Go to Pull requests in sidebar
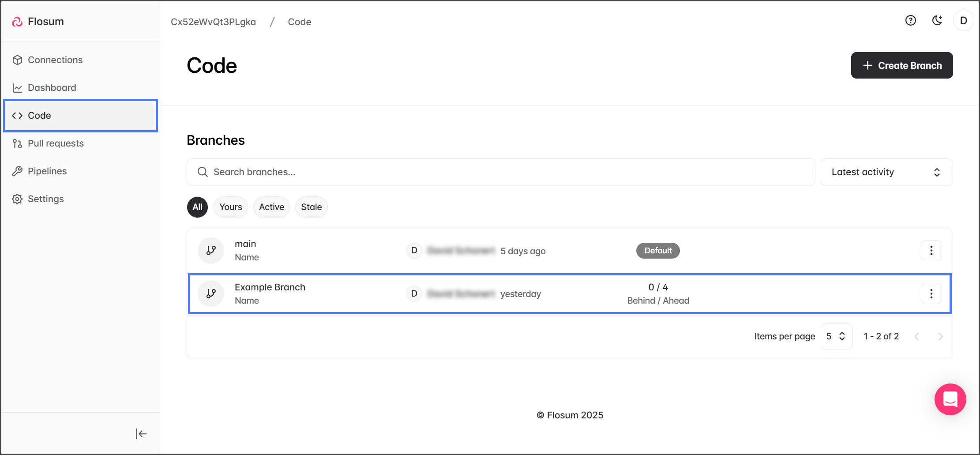The width and height of the screenshot is (980, 455). [56, 143]
